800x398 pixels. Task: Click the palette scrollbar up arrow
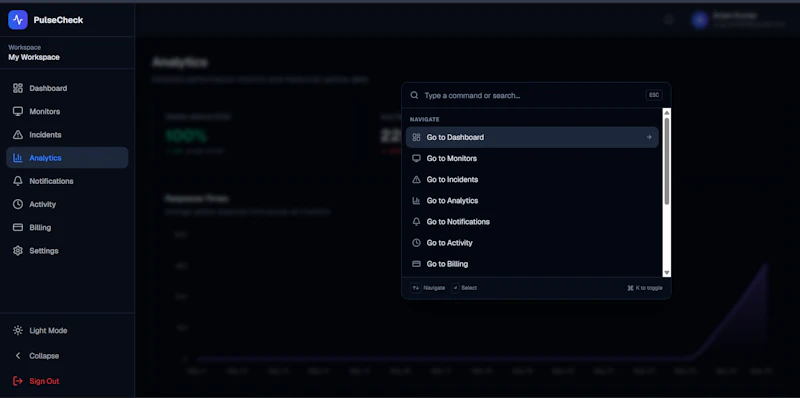point(667,113)
